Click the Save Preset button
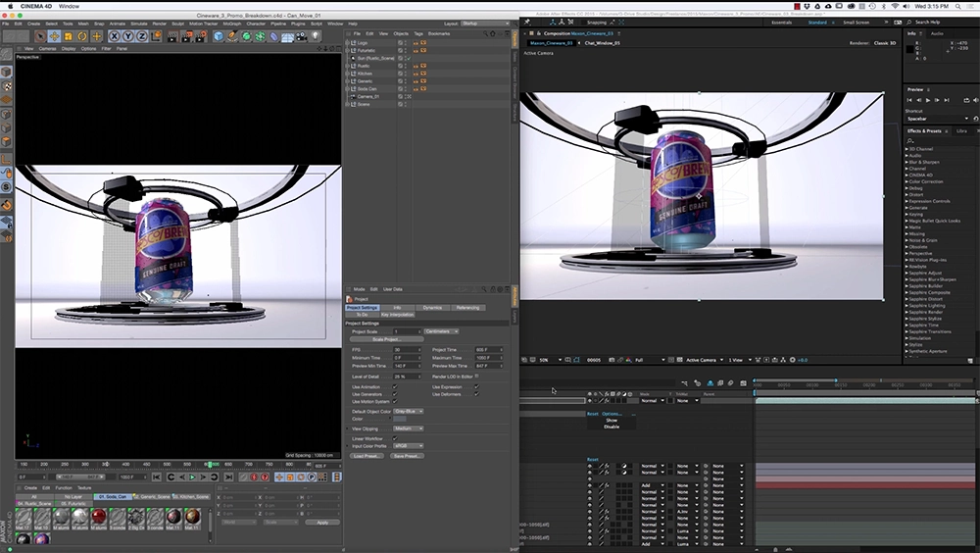The width and height of the screenshot is (980, 553). (407, 456)
